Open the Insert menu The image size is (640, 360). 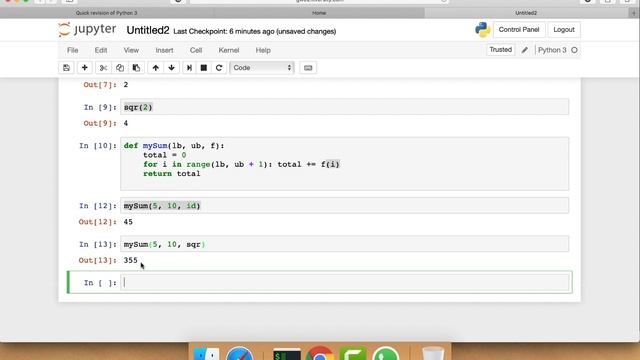pyautogui.click(x=164, y=50)
